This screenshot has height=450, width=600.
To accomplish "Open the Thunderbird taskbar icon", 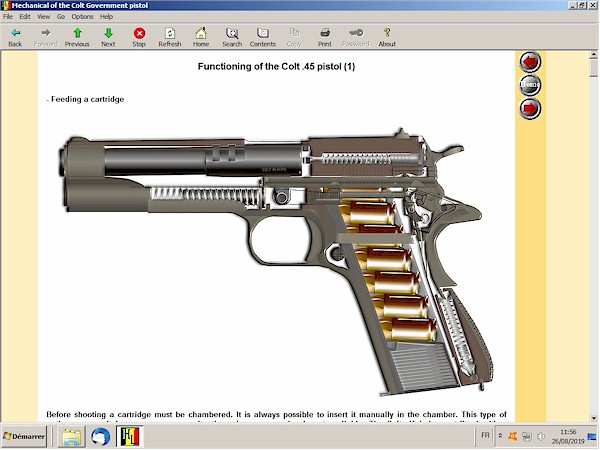I will 100,437.
